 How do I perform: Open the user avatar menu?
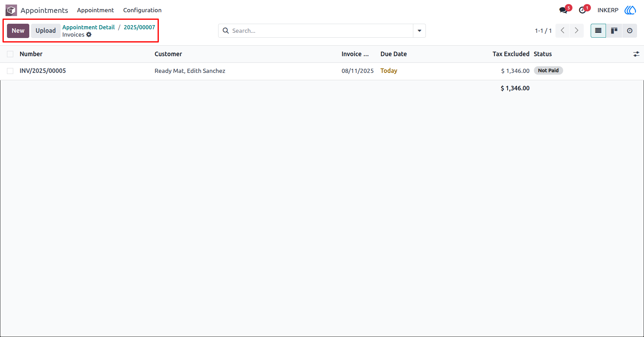630,10
